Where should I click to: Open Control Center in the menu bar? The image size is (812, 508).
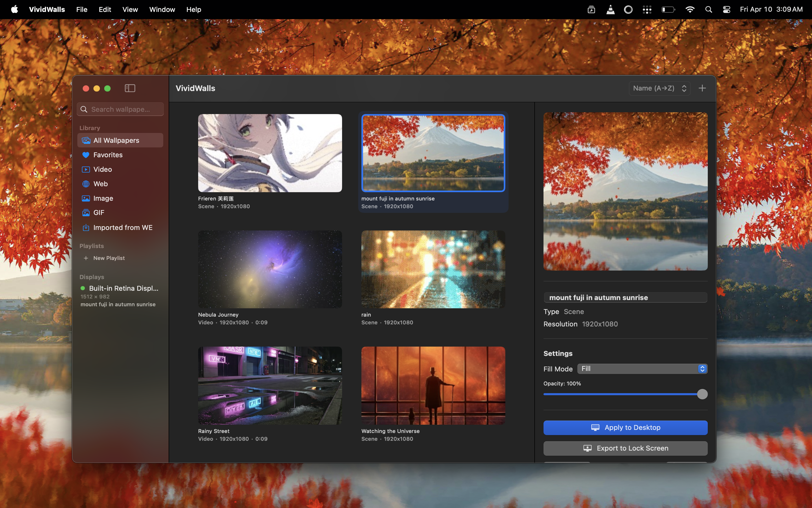[727, 9]
